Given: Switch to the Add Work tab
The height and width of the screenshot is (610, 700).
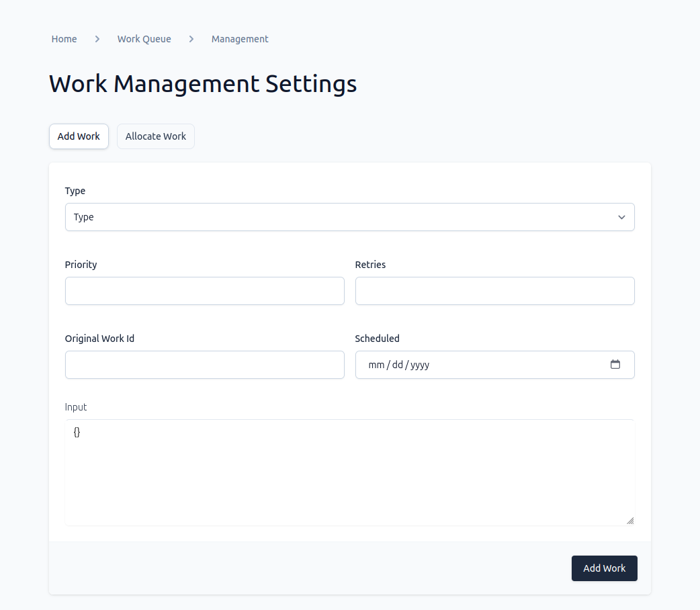Looking at the screenshot, I should click(x=79, y=136).
